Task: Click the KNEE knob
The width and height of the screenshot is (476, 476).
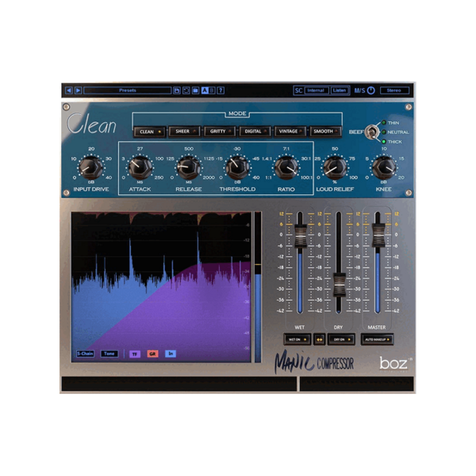Action: click(384, 167)
